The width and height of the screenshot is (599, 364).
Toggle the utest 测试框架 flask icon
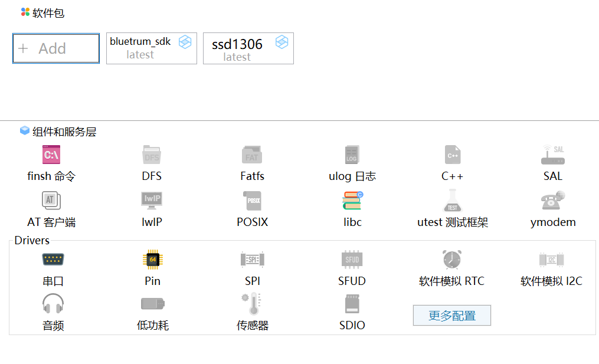coord(453,201)
